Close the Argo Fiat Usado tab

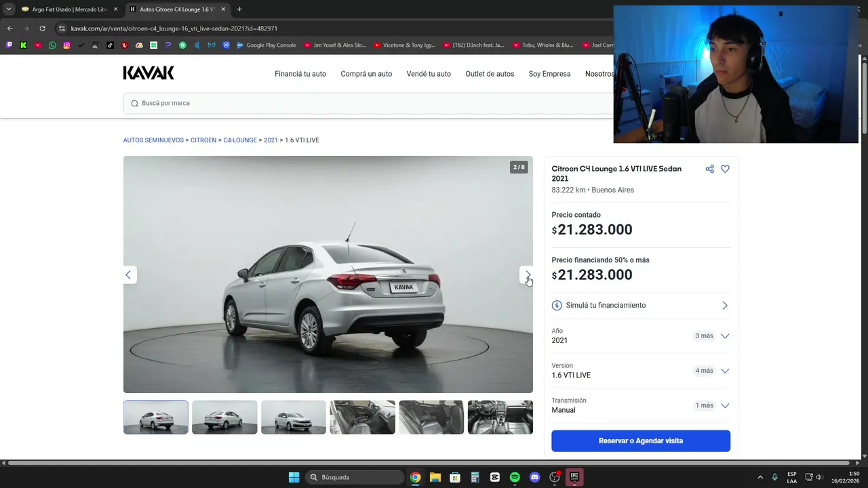(x=115, y=9)
